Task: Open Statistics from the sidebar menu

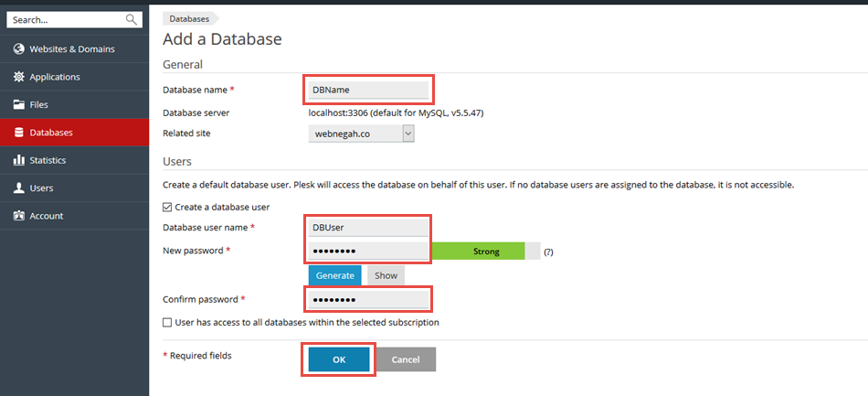Action: tap(48, 160)
